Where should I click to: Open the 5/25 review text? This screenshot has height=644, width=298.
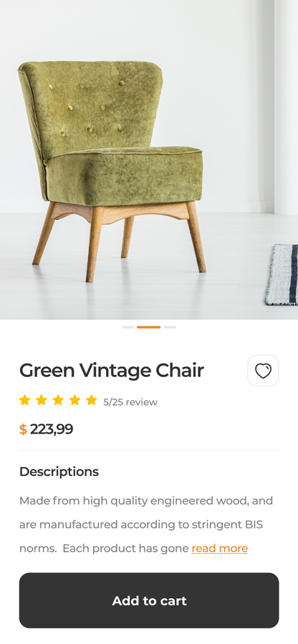pos(130,402)
